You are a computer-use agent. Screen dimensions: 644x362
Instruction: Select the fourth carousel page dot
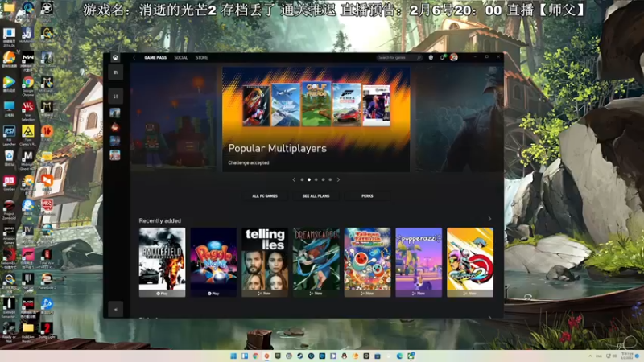(324, 179)
